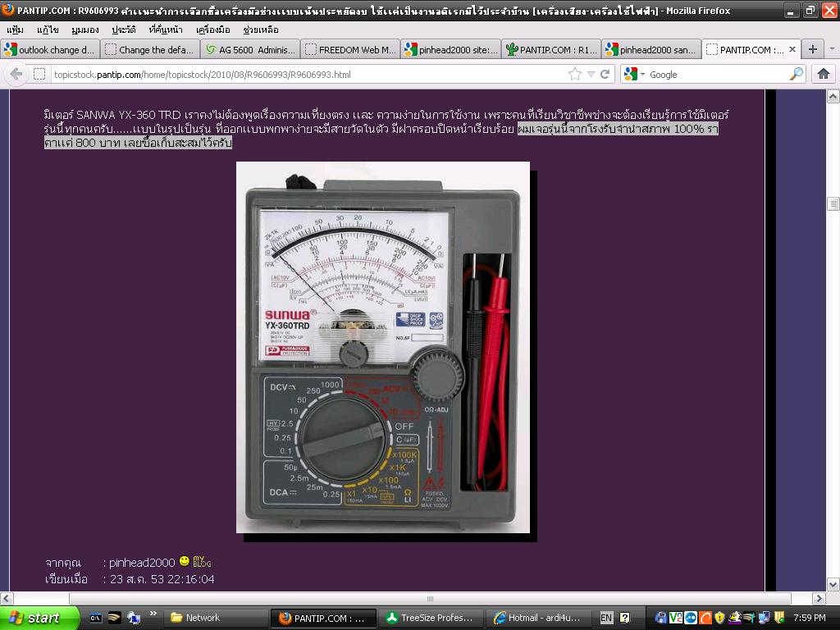Go to the Firefox home page icon
This screenshot has width=840, height=630.
(x=824, y=74)
